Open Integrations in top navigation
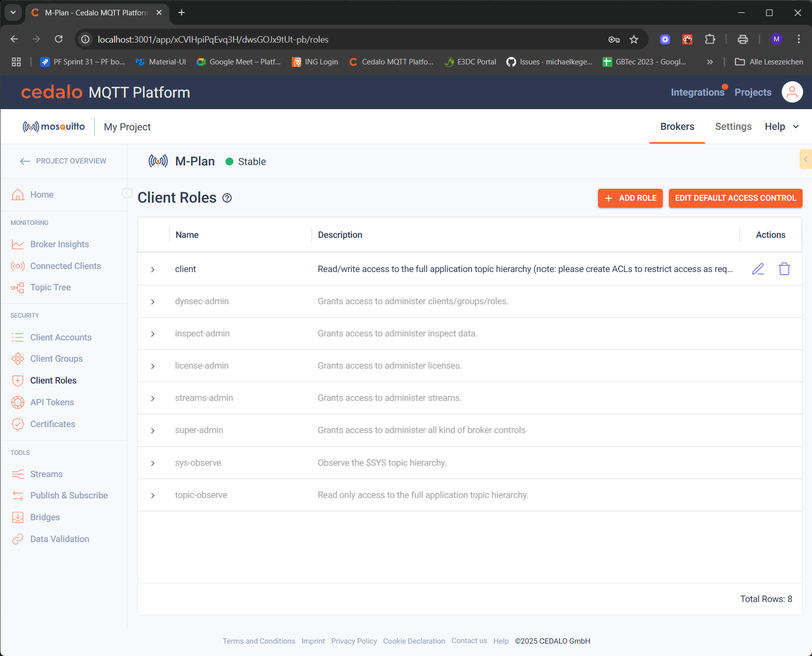The height and width of the screenshot is (656, 812). pyautogui.click(x=697, y=92)
